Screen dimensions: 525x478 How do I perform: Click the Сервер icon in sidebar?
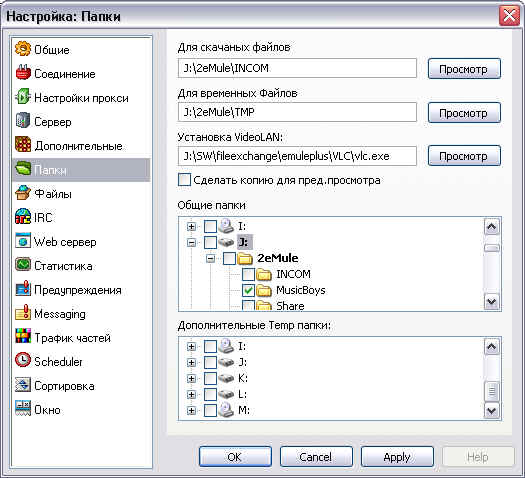click(23, 121)
